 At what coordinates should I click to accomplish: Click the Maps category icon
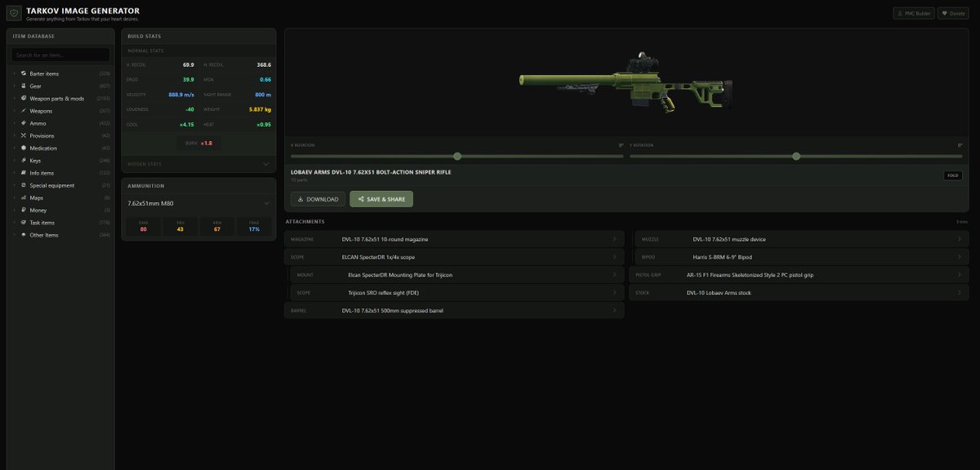(24, 197)
